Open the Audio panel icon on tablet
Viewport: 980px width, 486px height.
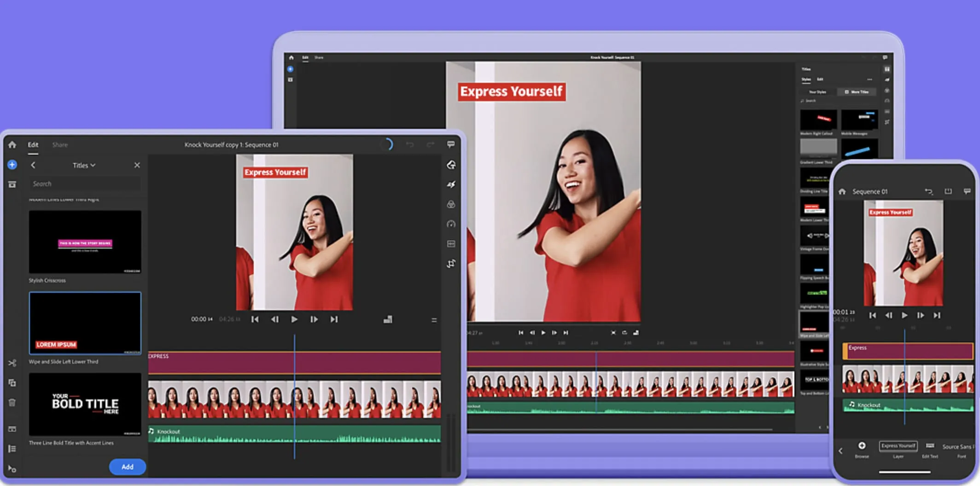click(x=451, y=244)
